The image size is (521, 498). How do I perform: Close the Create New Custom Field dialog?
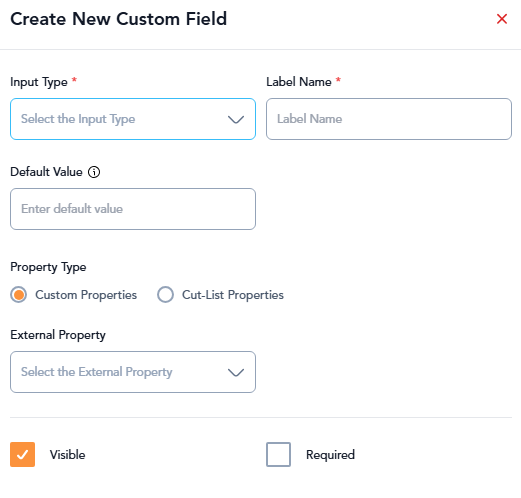click(x=502, y=19)
